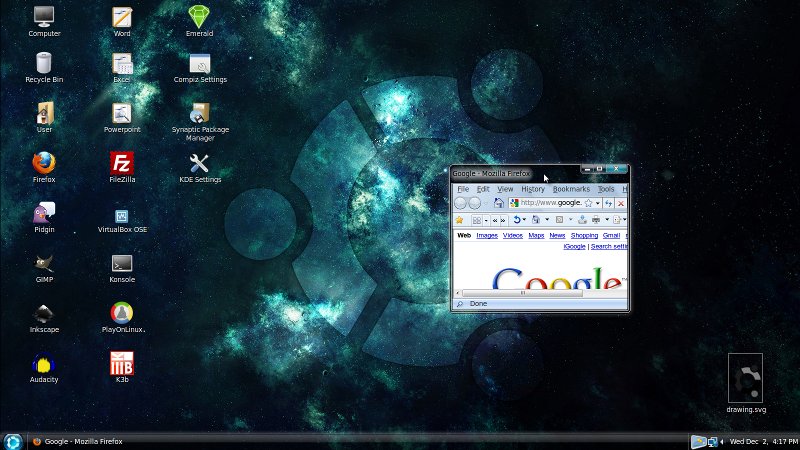Click the Firefox address bar field
The height and width of the screenshot is (450, 800).
tap(555, 203)
